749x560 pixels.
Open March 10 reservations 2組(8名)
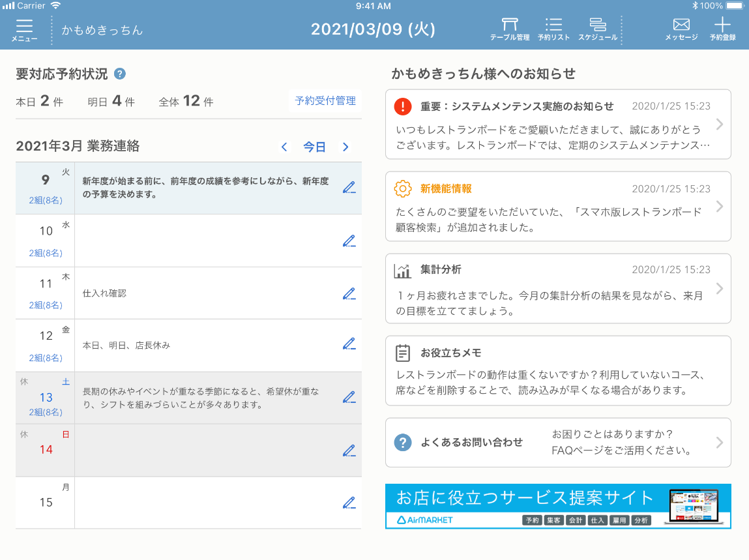click(46, 253)
